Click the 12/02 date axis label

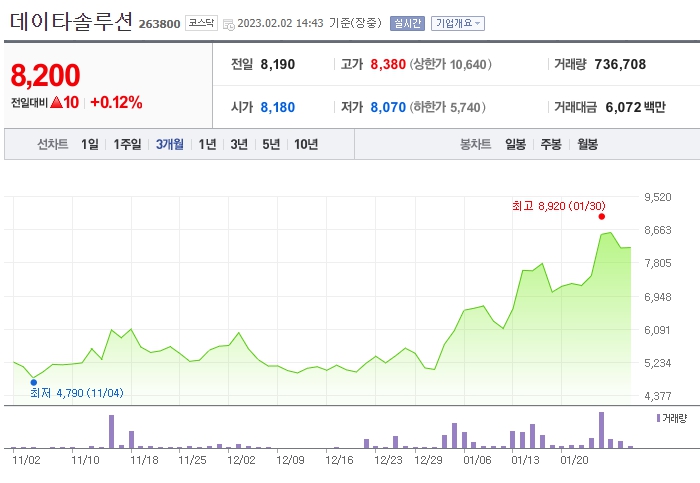(242, 460)
